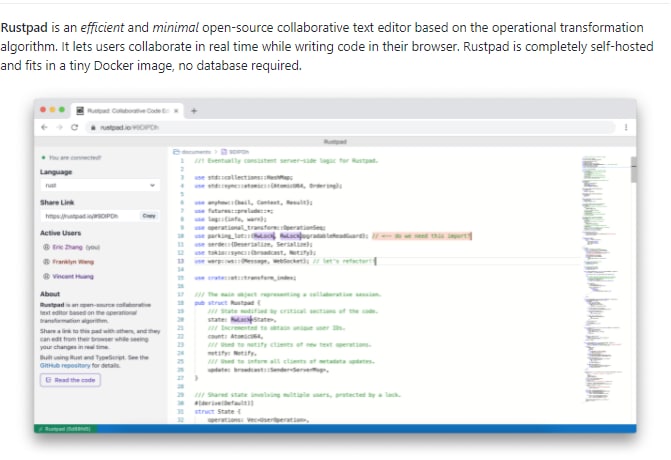
Task: Click the documents folder breadcrumb icon
Action: point(176,152)
